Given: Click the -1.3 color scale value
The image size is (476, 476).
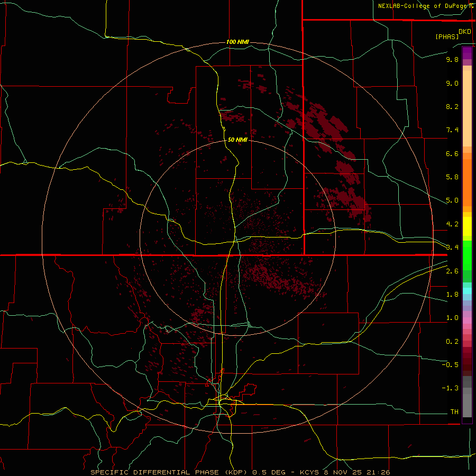Looking at the screenshot, I should point(450,388).
